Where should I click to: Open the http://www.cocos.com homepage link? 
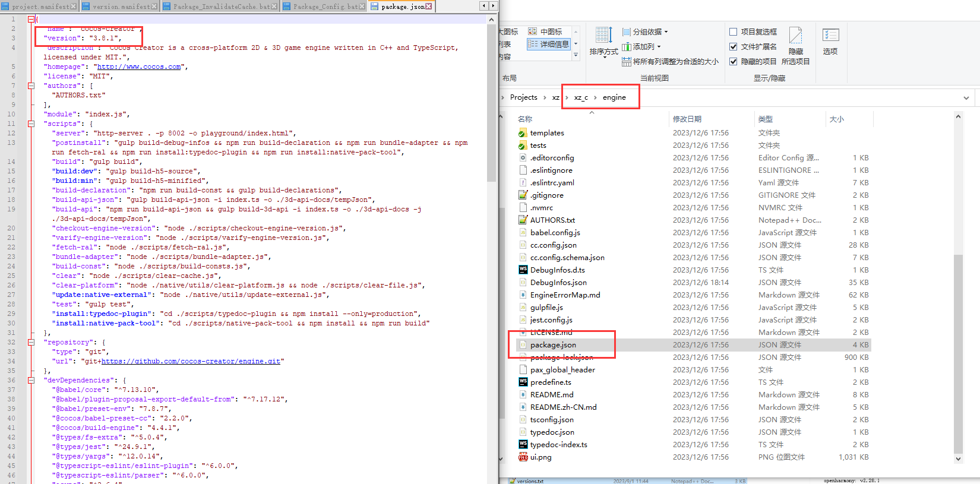(x=139, y=67)
